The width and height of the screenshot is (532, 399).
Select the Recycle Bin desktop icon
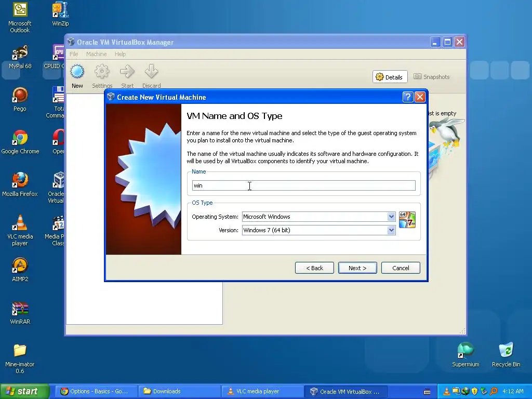tap(506, 355)
